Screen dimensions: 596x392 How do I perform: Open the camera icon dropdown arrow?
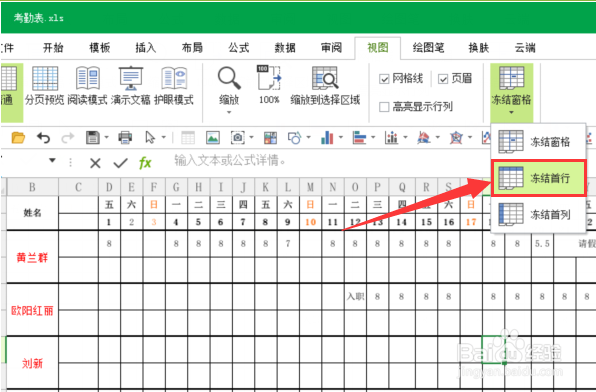tap(251, 137)
